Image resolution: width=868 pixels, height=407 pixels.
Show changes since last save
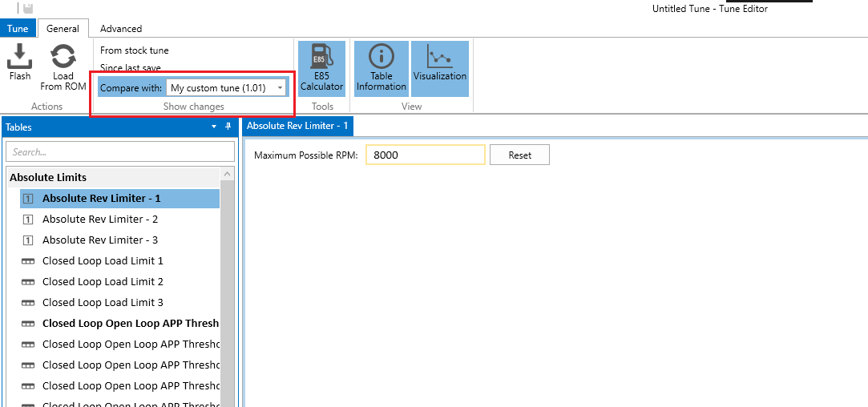[x=131, y=68]
